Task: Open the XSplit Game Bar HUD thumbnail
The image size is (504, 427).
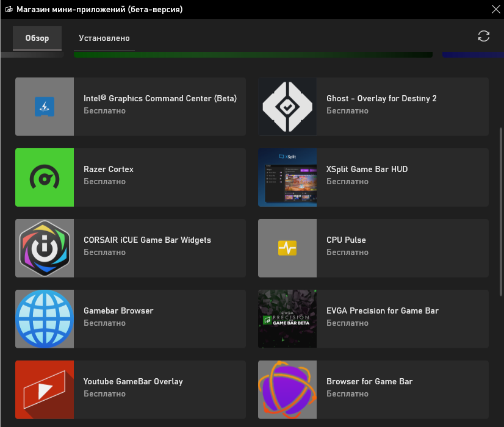Action: (x=287, y=178)
